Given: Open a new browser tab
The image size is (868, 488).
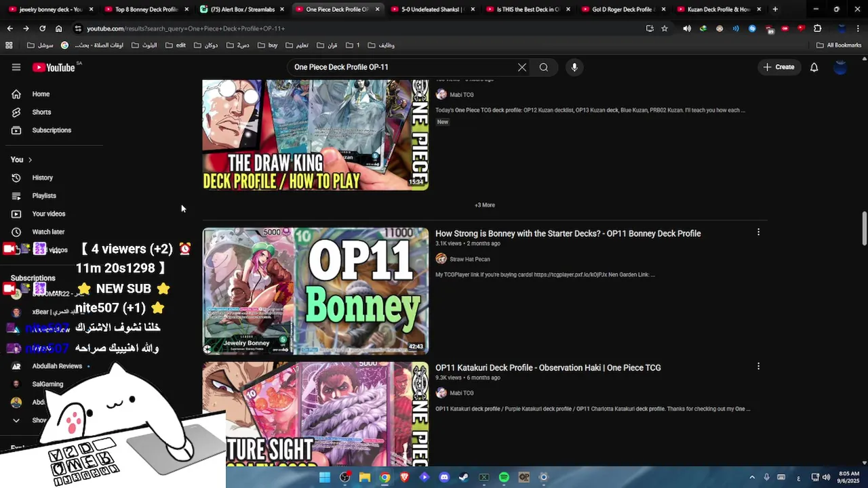Looking at the screenshot, I should [775, 9].
